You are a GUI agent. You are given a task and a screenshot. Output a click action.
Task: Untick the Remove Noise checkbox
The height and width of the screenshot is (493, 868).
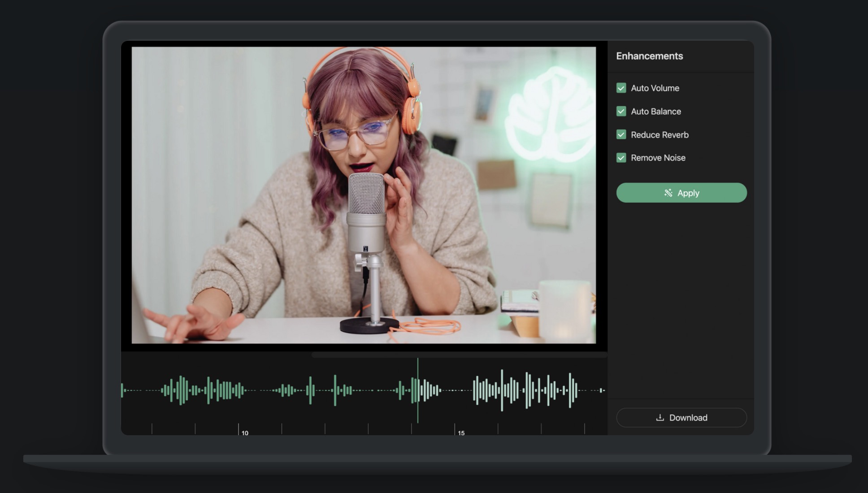pos(621,158)
